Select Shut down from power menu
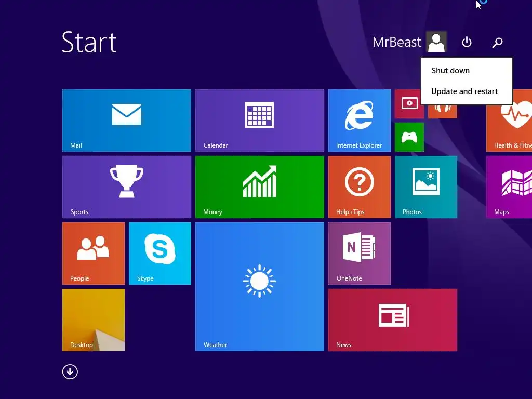The height and width of the screenshot is (399, 532). [467, 71]
